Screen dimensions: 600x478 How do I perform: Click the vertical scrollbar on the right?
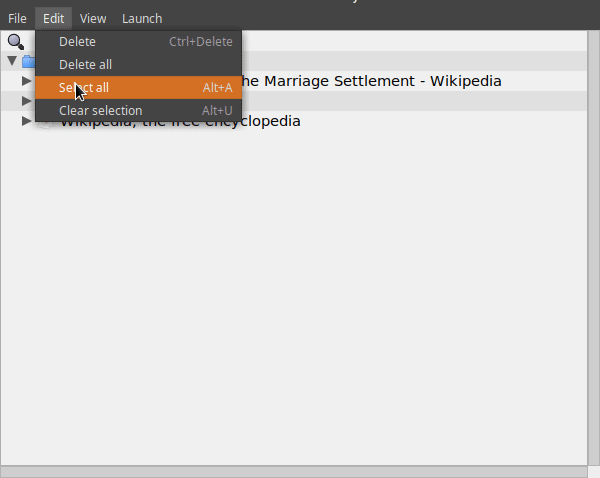click(x=593, y=250)
